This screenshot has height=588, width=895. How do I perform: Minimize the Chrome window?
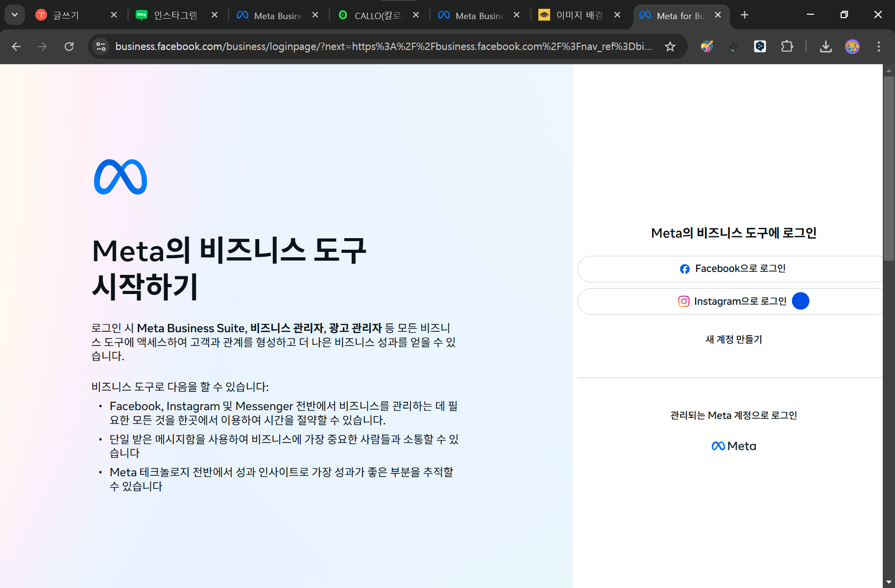811,15
